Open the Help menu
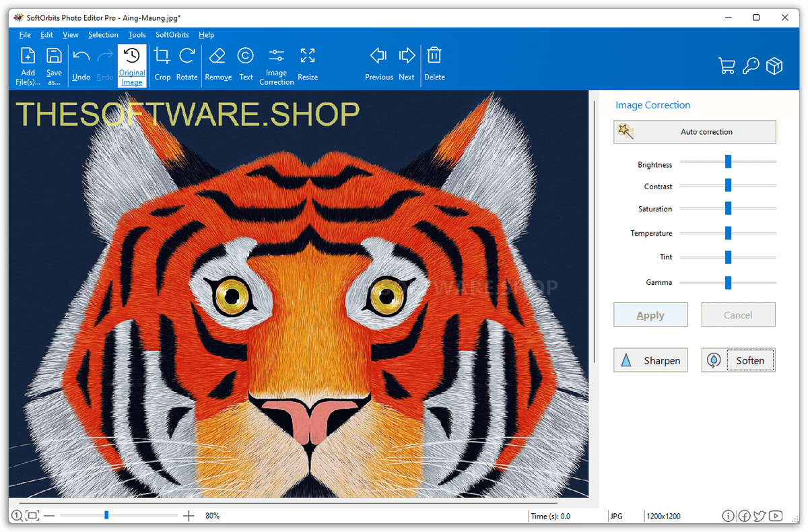The image size is (808, 532). pyautogui.click(x=206, y=35)
